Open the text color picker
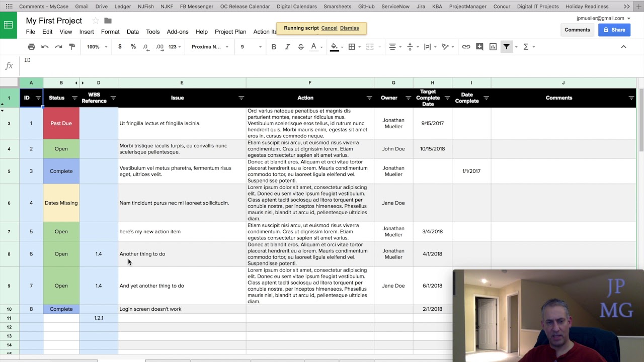This screenshot has width=644, height=362. click(x=314, y=47)
